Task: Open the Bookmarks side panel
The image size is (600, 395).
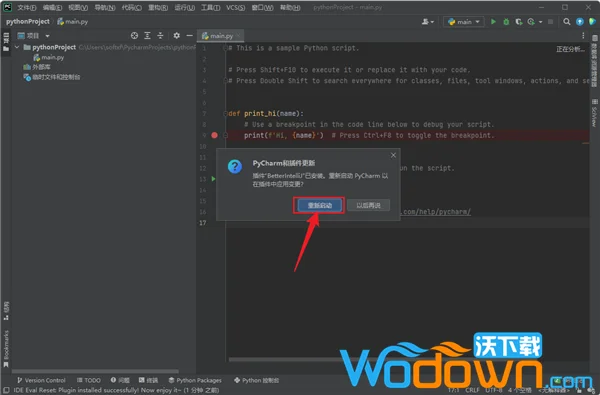Action: point(6,349)
